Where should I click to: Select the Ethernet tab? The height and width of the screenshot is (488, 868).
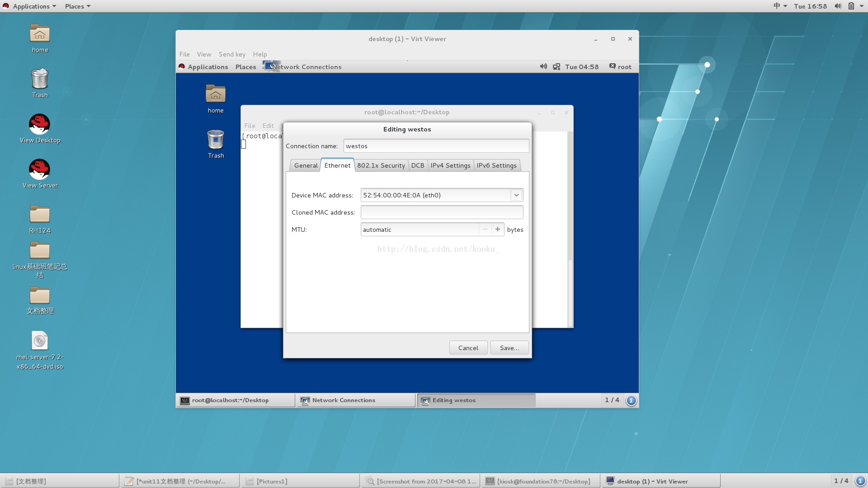337,165
